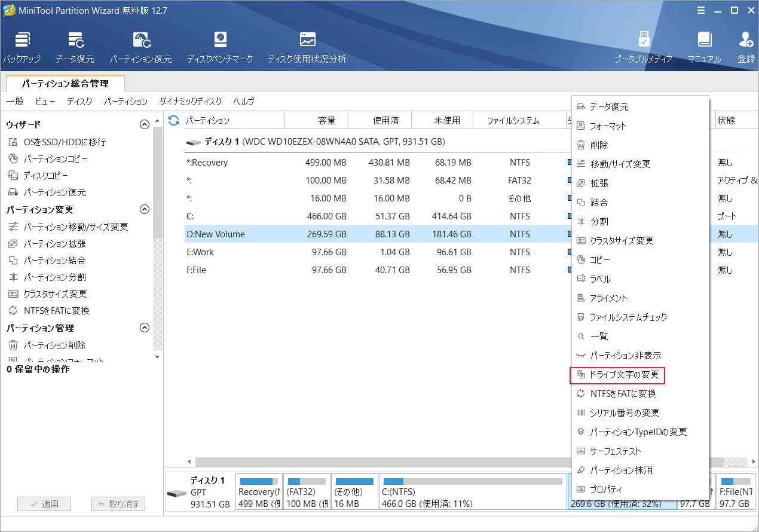The width and height of the screenshot is (759, 532).
Task: Select クラスタサイズ変更 in the context menu
Action: click(x=640, y=241)
